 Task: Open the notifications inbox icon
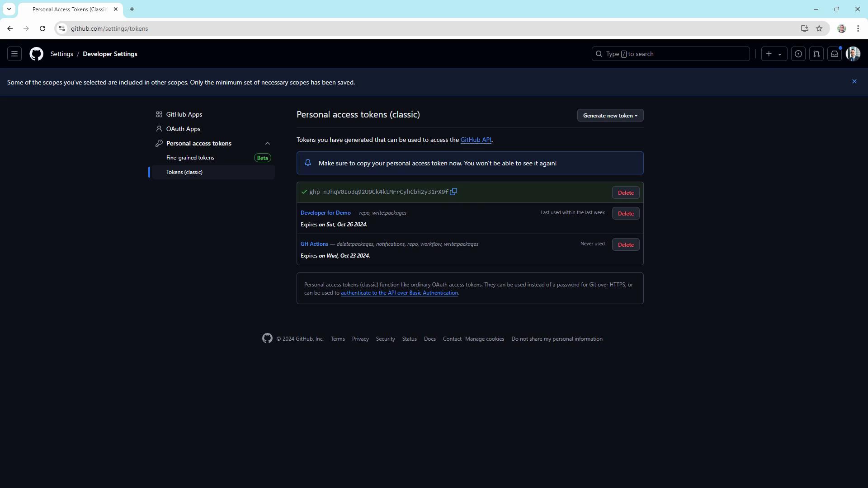pos(835,54)
